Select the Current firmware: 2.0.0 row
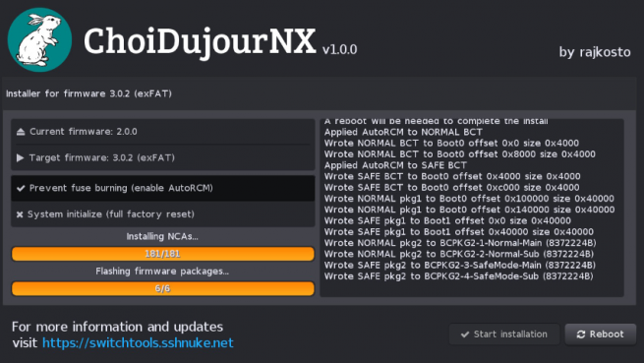644x363 pixels. tap(163, 132)
